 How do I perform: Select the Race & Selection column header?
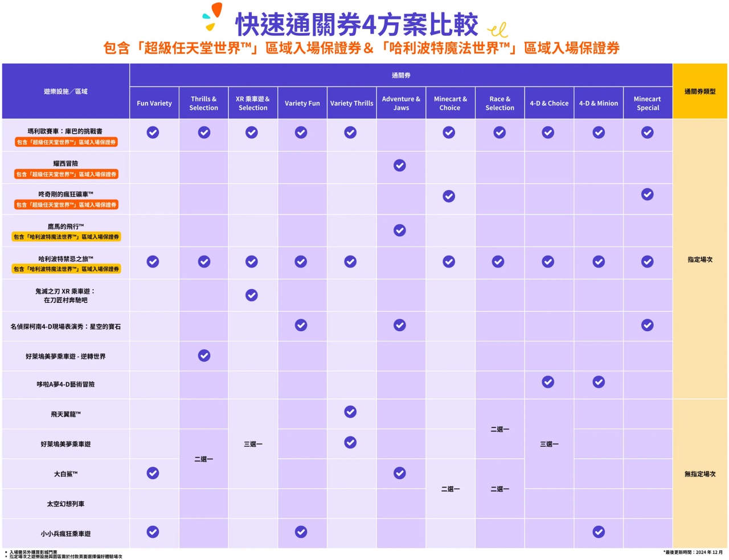[500, 103]
